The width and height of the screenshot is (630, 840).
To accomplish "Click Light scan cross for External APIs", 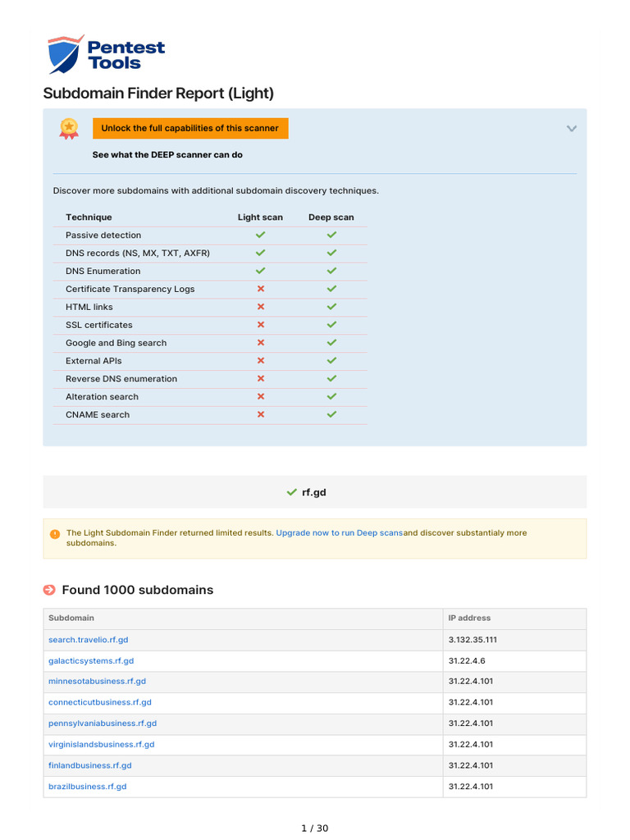I will coord(261,361).
